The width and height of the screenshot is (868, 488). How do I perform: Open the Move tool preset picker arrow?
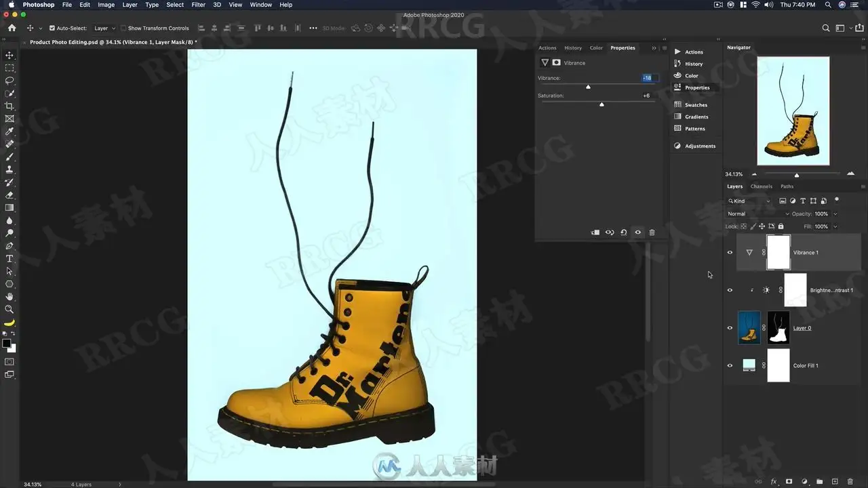point(41,28)
